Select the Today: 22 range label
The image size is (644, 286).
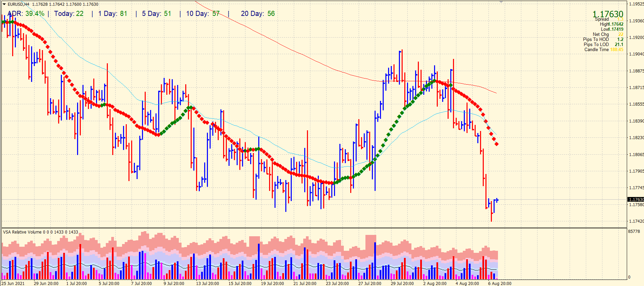[x=69, y=14]
